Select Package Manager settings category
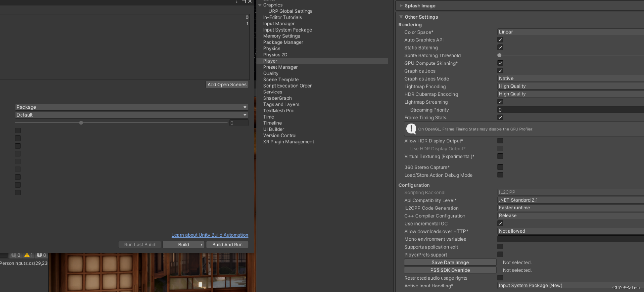 tap(283, 42)
